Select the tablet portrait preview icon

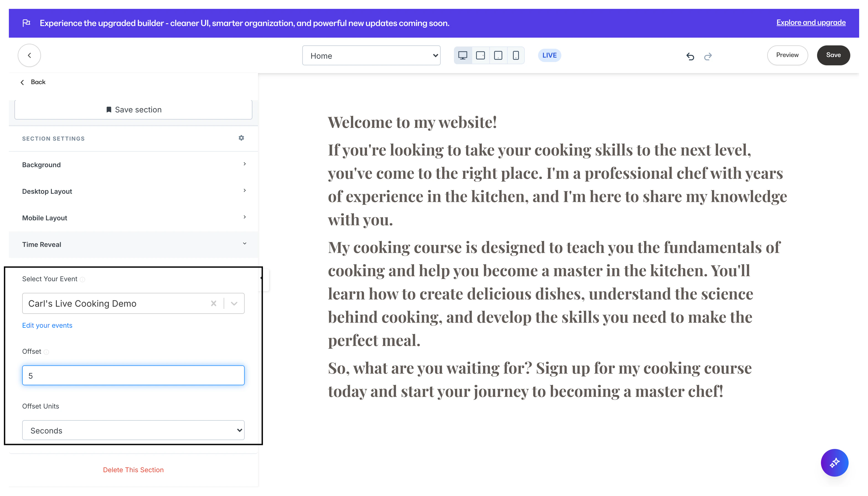tap(498, 56)
